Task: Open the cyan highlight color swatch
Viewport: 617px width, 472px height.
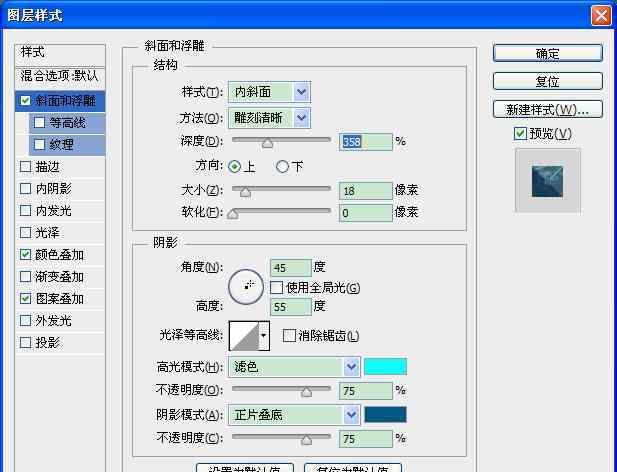Action: [386, 367]
